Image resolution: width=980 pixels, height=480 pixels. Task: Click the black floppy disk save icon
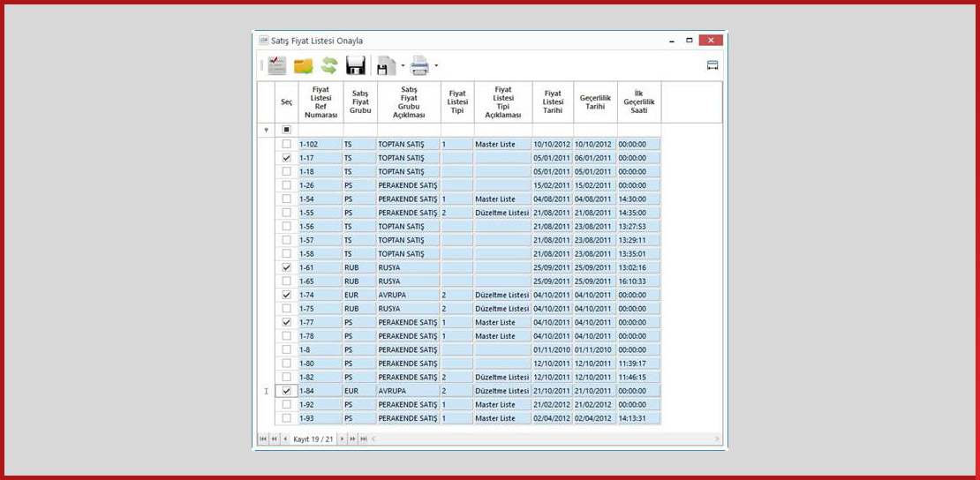tap(356, 65)
